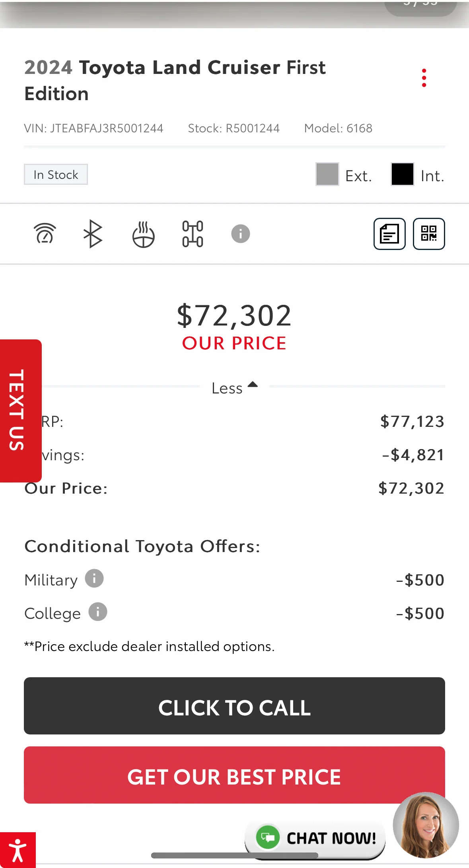
Task: Open the TEXT US side tab
Action: coord(21,411)
